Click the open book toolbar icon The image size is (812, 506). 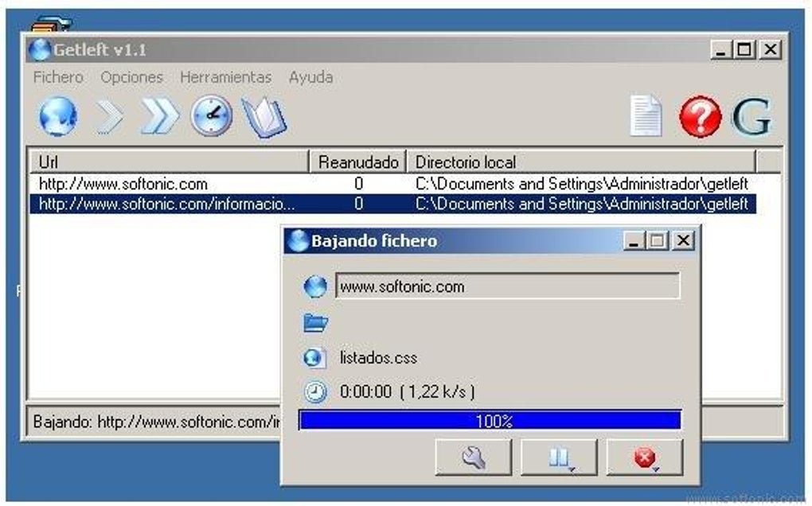(x=264, y=118)
